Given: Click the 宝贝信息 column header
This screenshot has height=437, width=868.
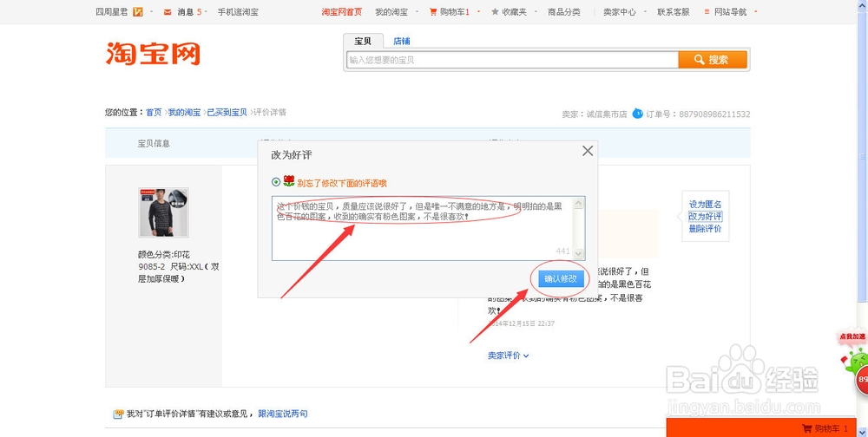Looking at the screenshot, I should click(x=154, y=143).
